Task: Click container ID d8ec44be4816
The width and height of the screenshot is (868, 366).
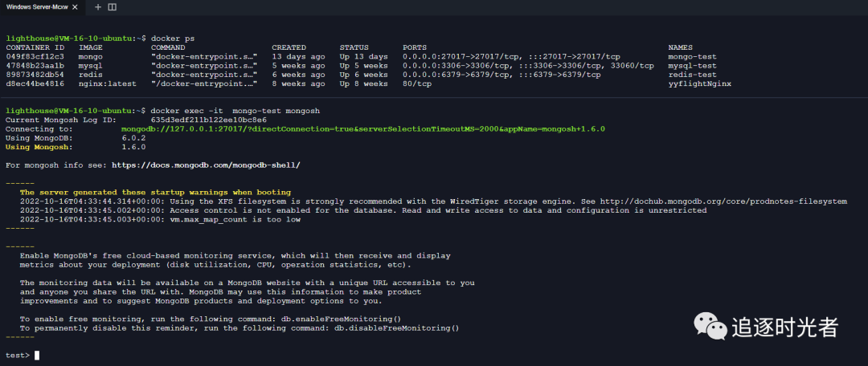Action: click(35, 83)
